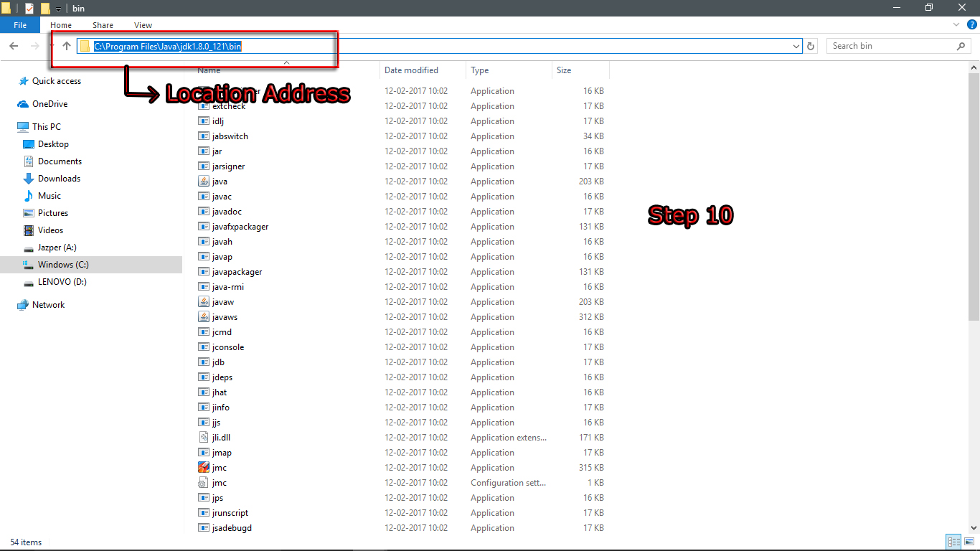Open the File menu

click(19, 24)
